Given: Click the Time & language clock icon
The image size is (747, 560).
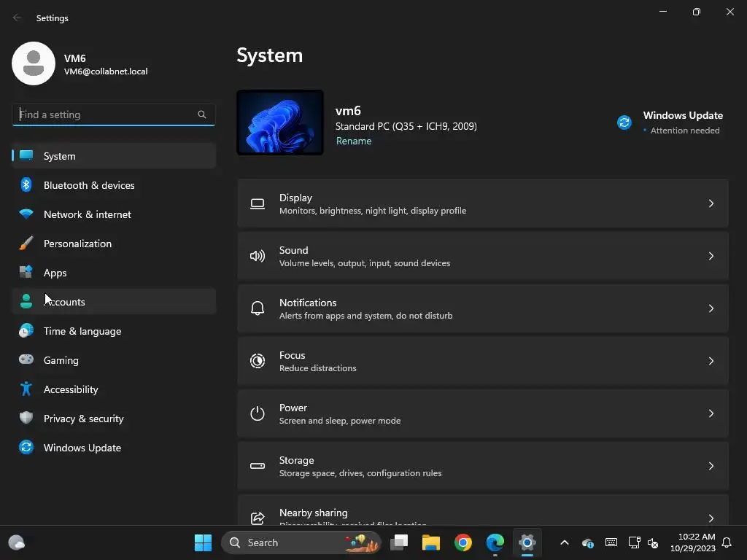Looking at the screenshot, I should click(x=26, y=330).
